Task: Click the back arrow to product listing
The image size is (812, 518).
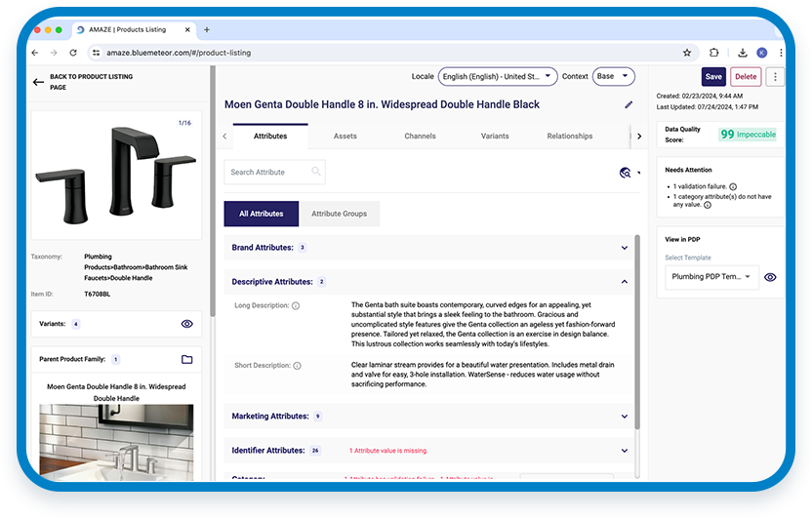Action: click(x=38, y=82)
